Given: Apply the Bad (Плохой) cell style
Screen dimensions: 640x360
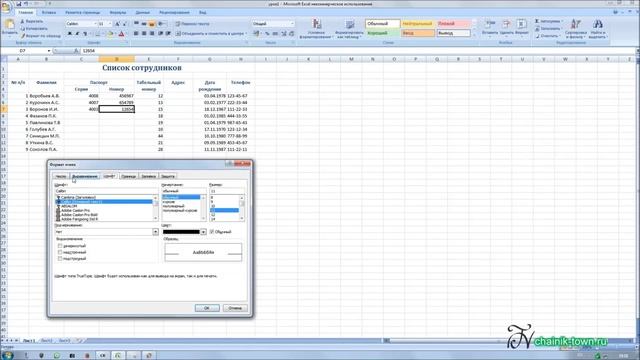Looking at the screenshot, I should (x=453, y=24).
